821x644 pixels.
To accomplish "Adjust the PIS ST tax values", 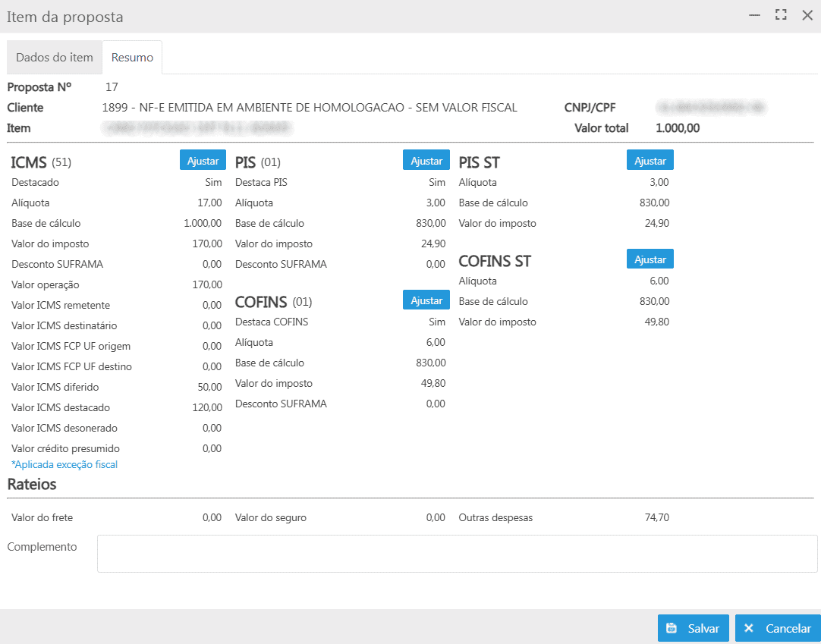I will pos(650,160).
